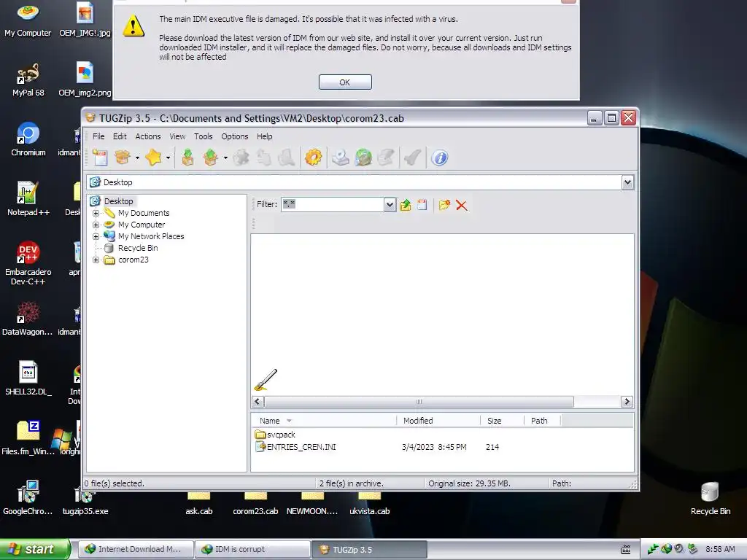Open the dropdown arrow next to Open Archive icon
Screen dimensions: 747x560
click(x=137, y=157)
